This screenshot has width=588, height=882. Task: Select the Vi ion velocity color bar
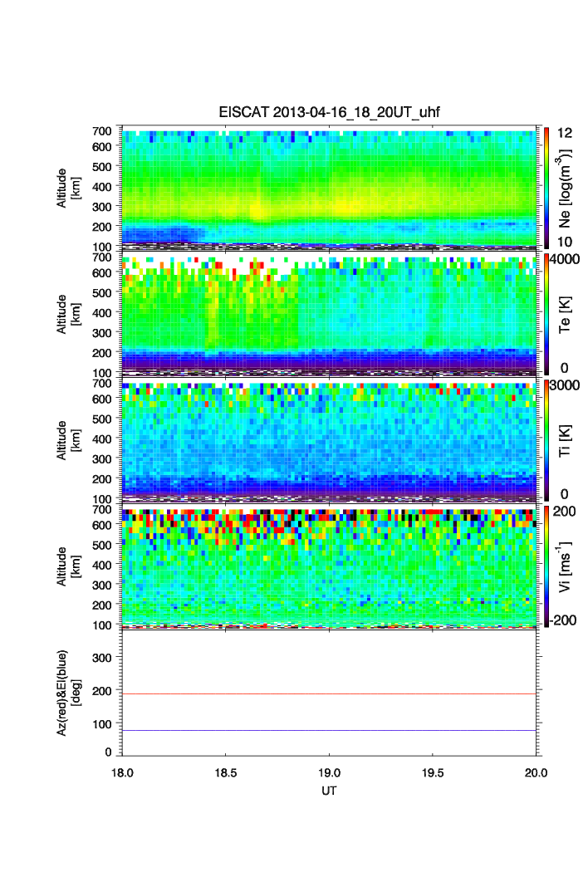546,566
